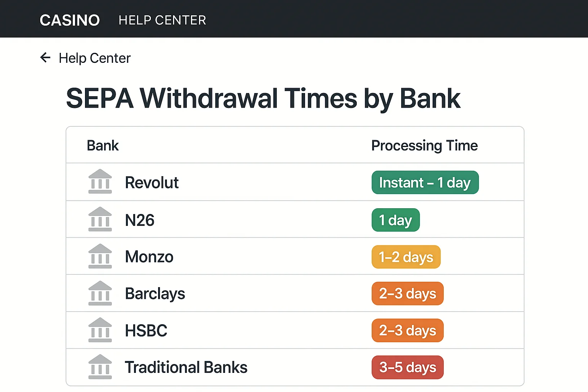This screenshot has width=588, height=392.
Task: Select the Monzo bank name
Action: coord(149,257)
